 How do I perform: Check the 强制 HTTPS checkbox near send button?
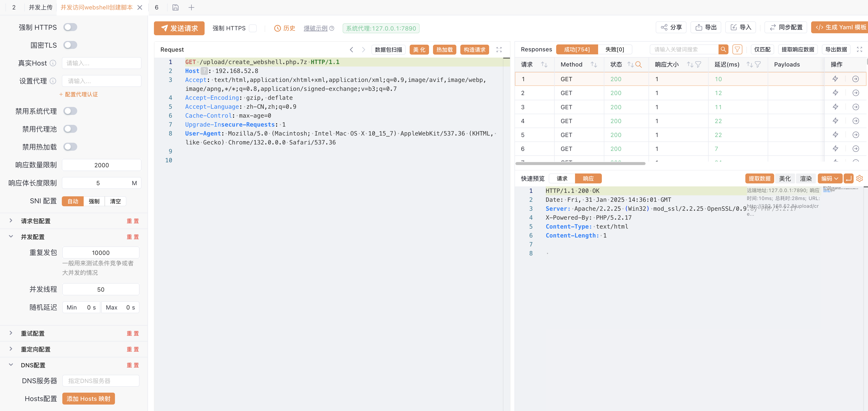point(253,28)
